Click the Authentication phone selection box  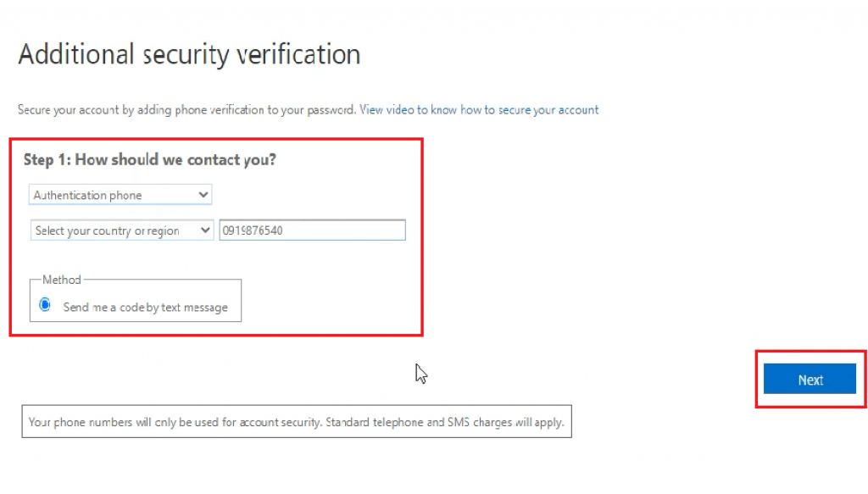click(x=119, y=194)
